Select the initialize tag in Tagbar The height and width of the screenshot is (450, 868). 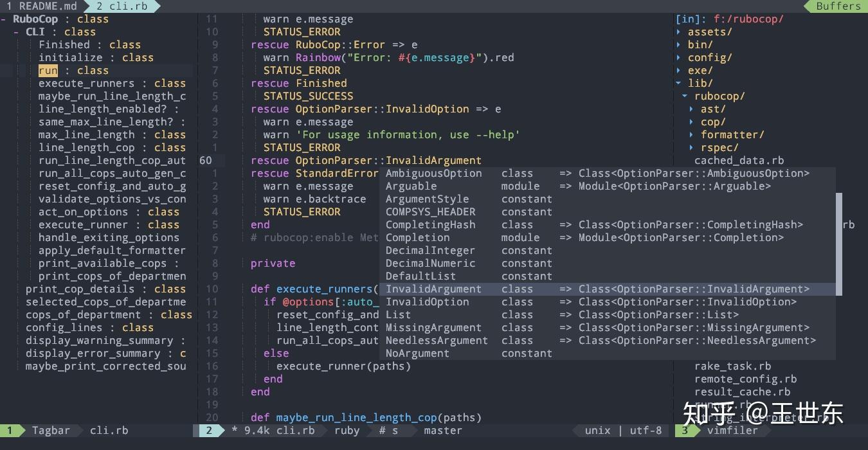coord(71,58)
